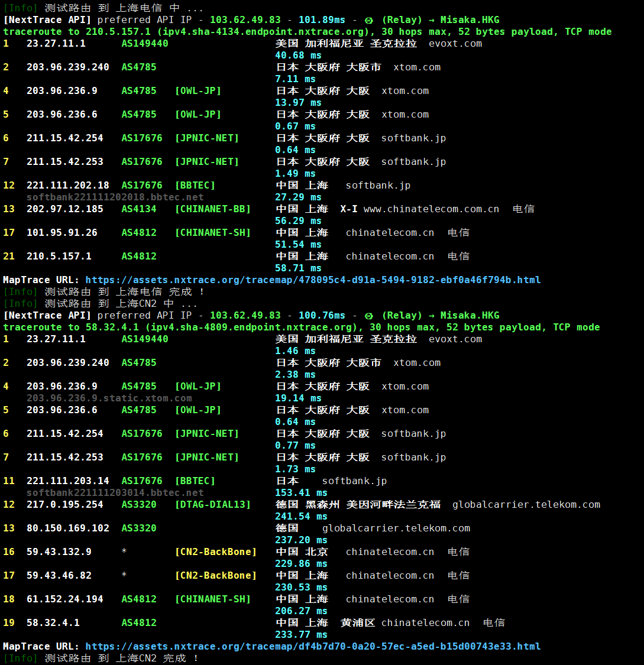Select the 153.41 ms latency value
644x665 pixels.
(x=301, y=493)
